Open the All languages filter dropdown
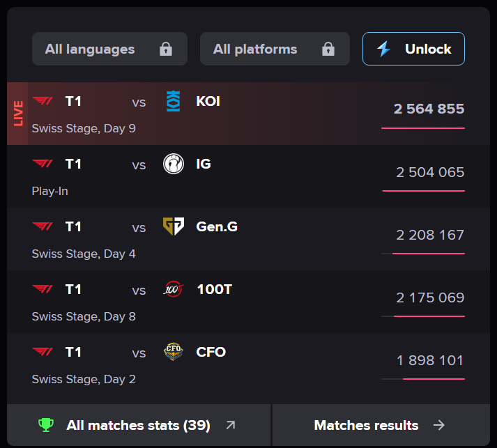497x448 pixels. click(109, 49)
